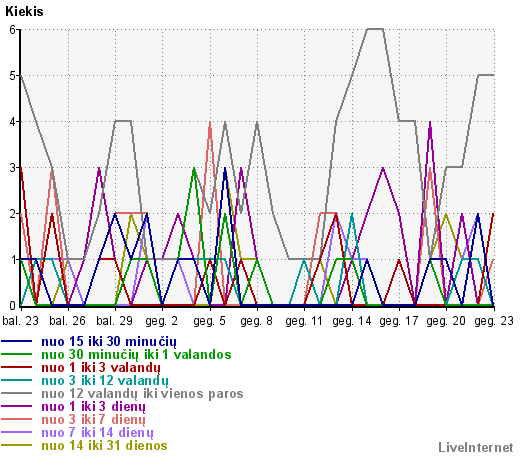Click the y-axis value 5
This screenshot has height=457, width=520.
click(12, 76)
